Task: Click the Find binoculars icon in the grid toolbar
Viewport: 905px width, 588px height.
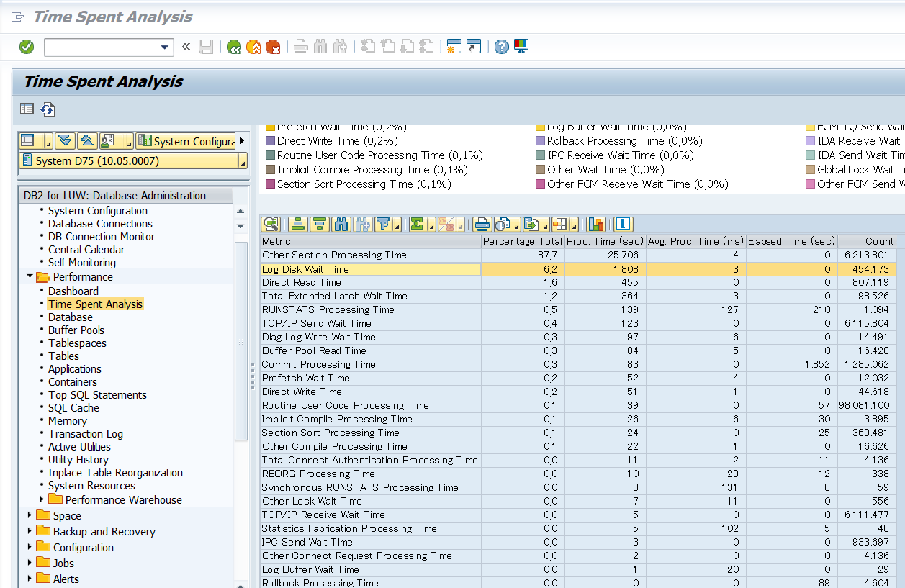Action: click(341, 224)
